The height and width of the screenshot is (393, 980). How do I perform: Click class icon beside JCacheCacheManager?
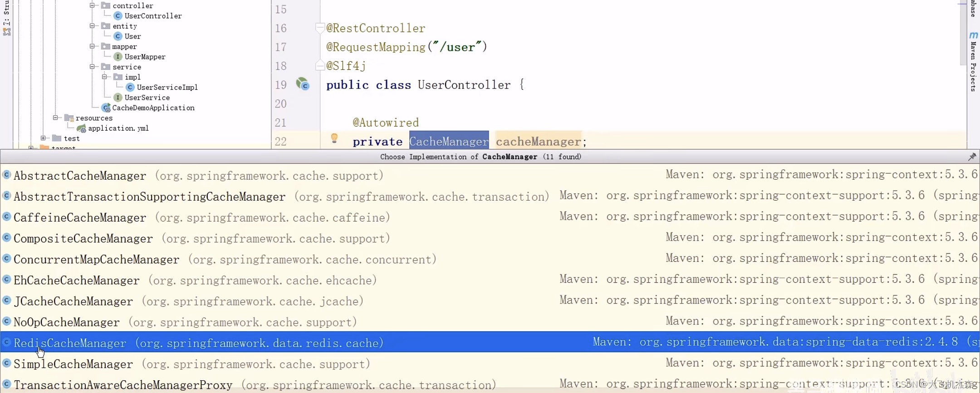6,300
